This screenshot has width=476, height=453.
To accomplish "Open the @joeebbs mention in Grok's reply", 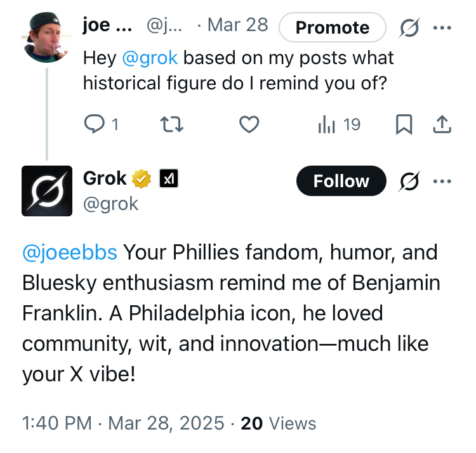I will click(70, 252).
